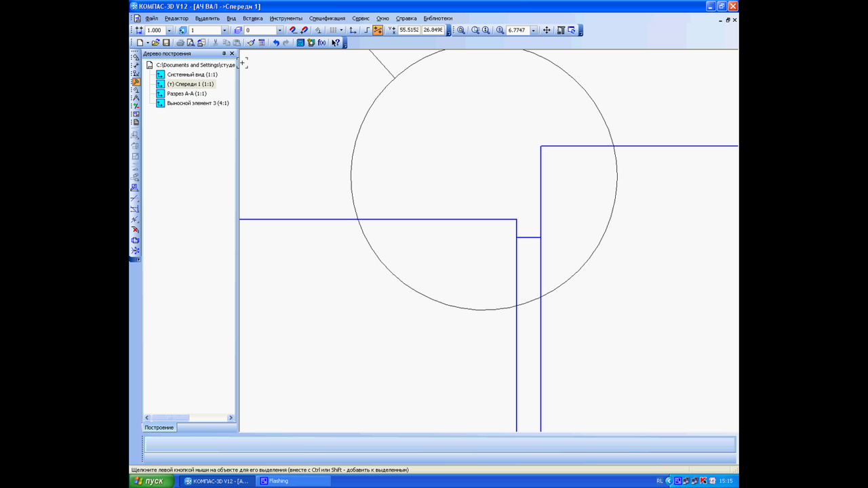Screen dimensions: 868x488
Task: Click the Pan view cross-arrows icon
Action: 547,30
